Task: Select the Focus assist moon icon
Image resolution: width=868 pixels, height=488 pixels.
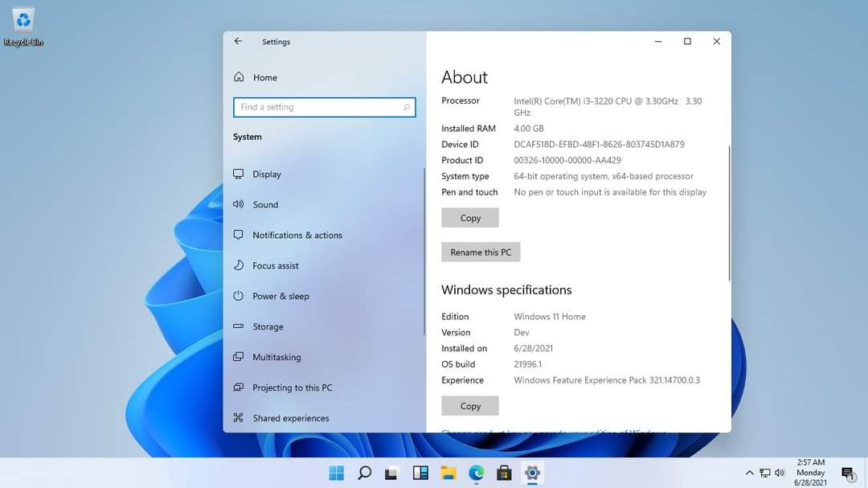Action: [x=238, y=265]
